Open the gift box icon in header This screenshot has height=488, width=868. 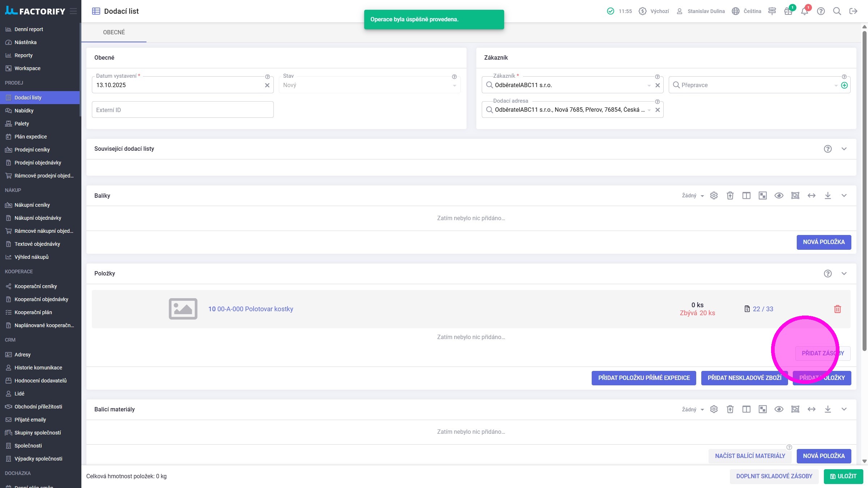click(788, 11)
